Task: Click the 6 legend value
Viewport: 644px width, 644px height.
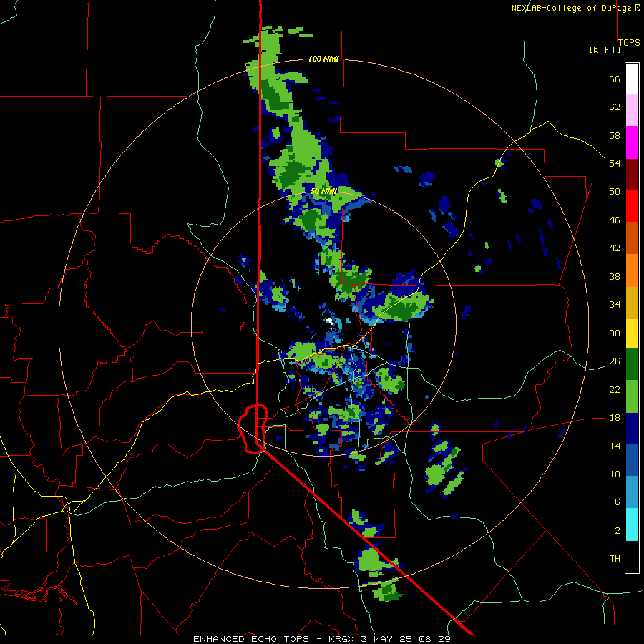Action: [618, 502]
